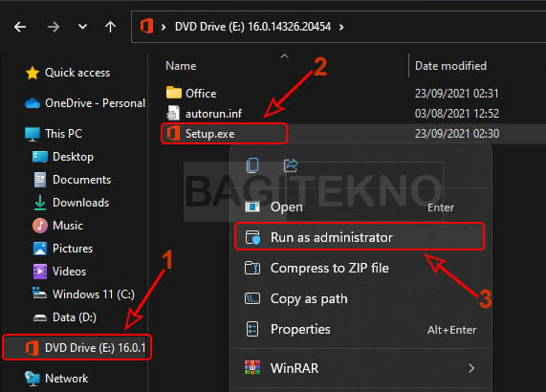Click date 03/08/2021 12:52
Screen dimensions: 546x392
click(x=457, y=114)
